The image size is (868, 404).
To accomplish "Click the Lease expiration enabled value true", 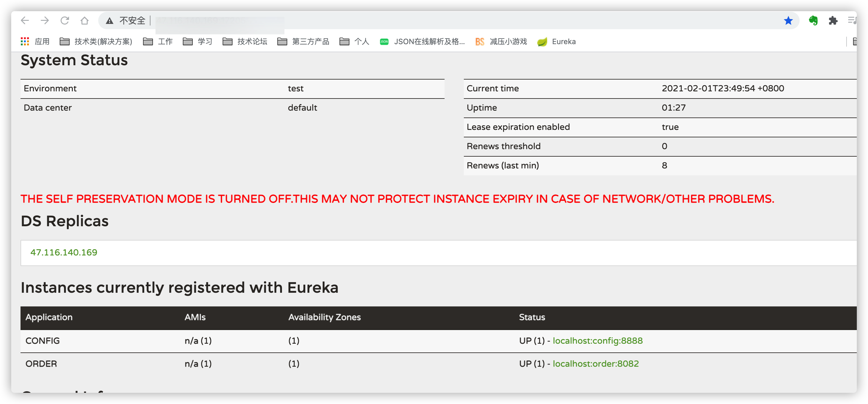I will click(x=670, y=127).
